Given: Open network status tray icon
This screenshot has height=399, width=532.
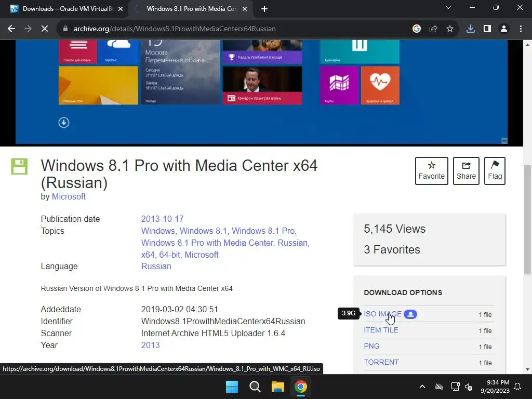Looking at the screenshot, I should tap(455, 387).
